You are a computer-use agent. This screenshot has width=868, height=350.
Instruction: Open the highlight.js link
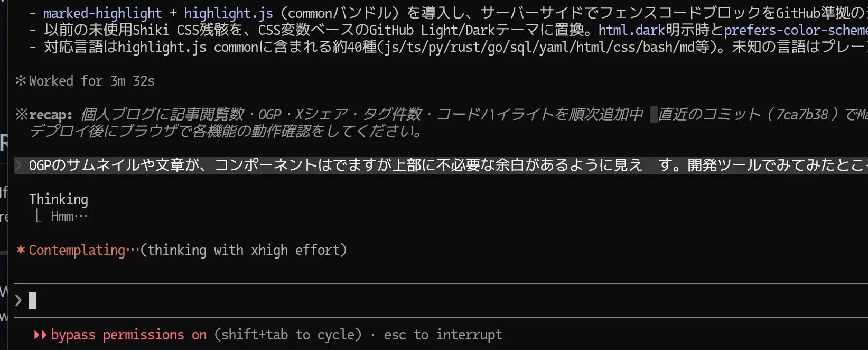[228, 13]
